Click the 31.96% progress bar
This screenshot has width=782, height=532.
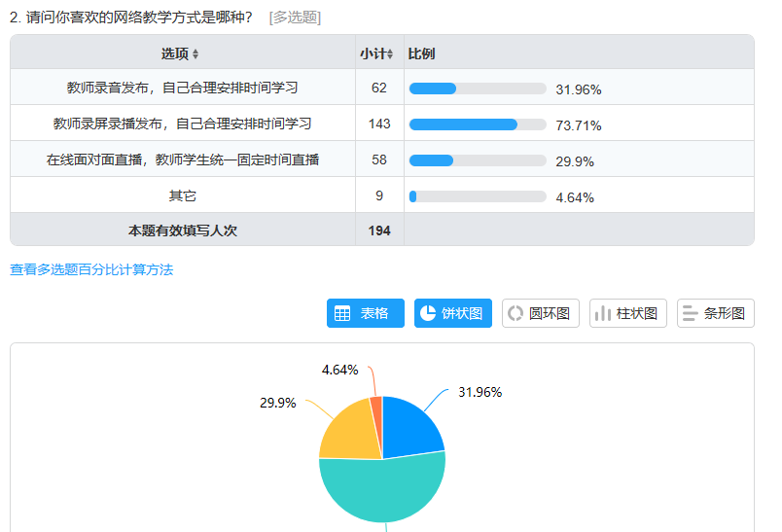pos(478,89)
